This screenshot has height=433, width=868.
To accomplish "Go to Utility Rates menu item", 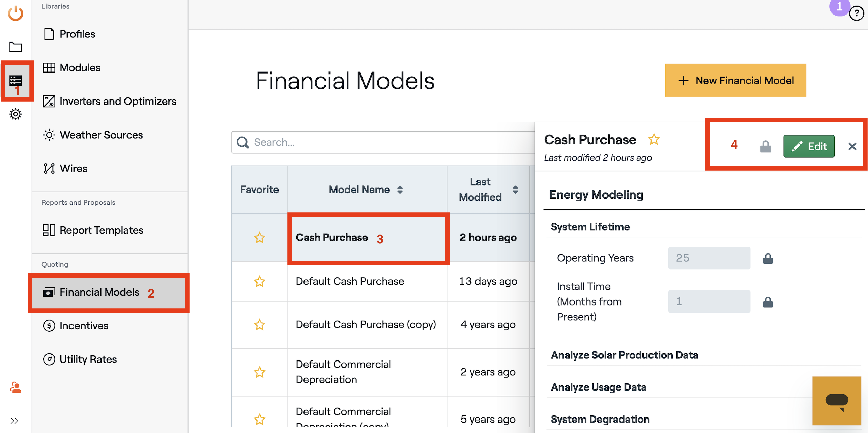I will pyautogui.click(x=88, y=359).
